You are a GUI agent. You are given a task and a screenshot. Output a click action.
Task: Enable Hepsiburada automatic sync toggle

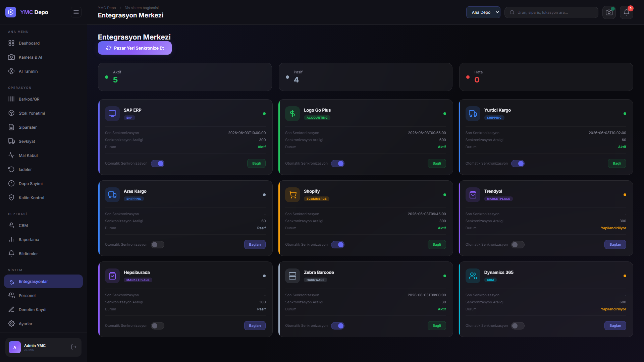tap(158, 326)
